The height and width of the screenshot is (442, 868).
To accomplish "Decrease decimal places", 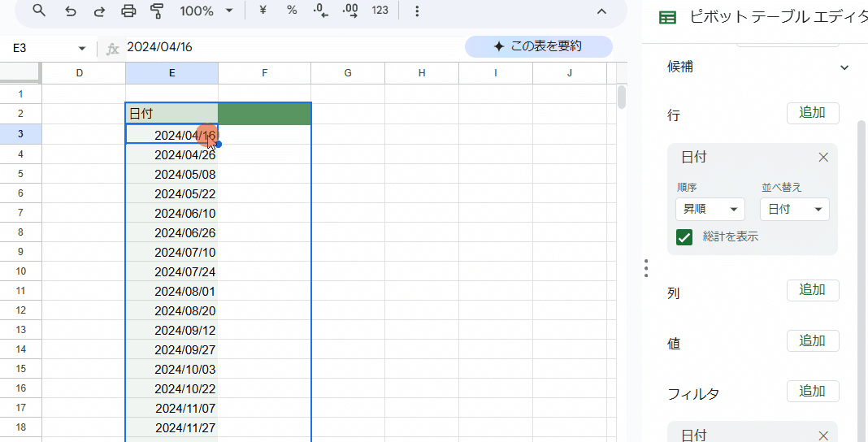I will 320,11.
